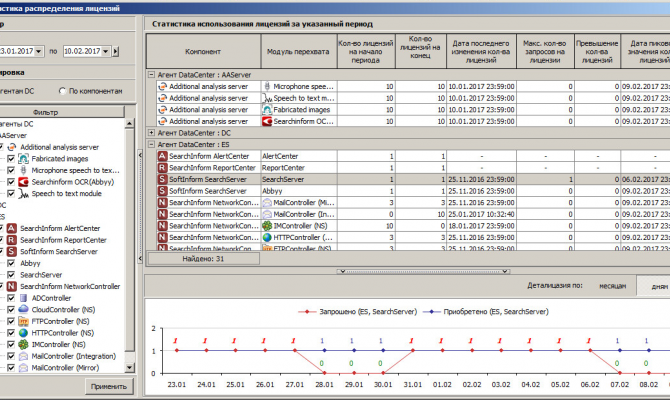Uncheck SearchServer checkbox in filter
The image size is (670, 400).
click(x=11, y=275)
